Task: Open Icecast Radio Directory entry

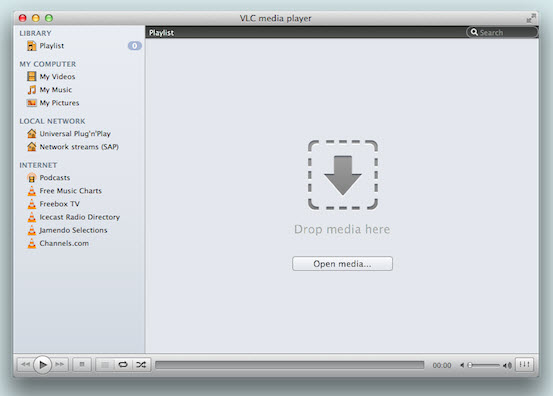Action: pyautogui.click(x=80, y=217)
